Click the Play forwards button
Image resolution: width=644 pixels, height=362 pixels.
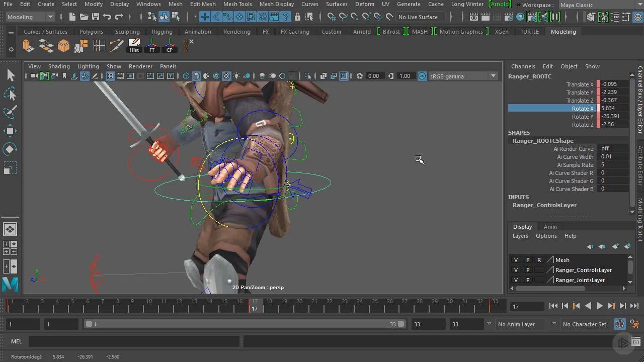pos(600,306)
